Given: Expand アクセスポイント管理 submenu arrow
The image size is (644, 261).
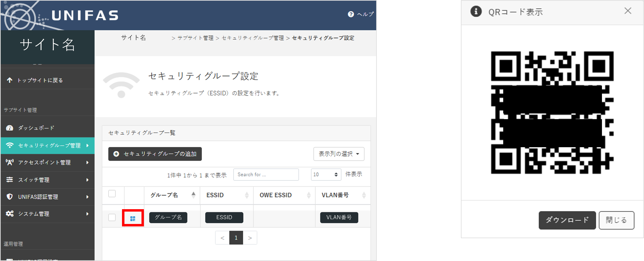Looking at the screenshot, I should [x=88, y=163].
